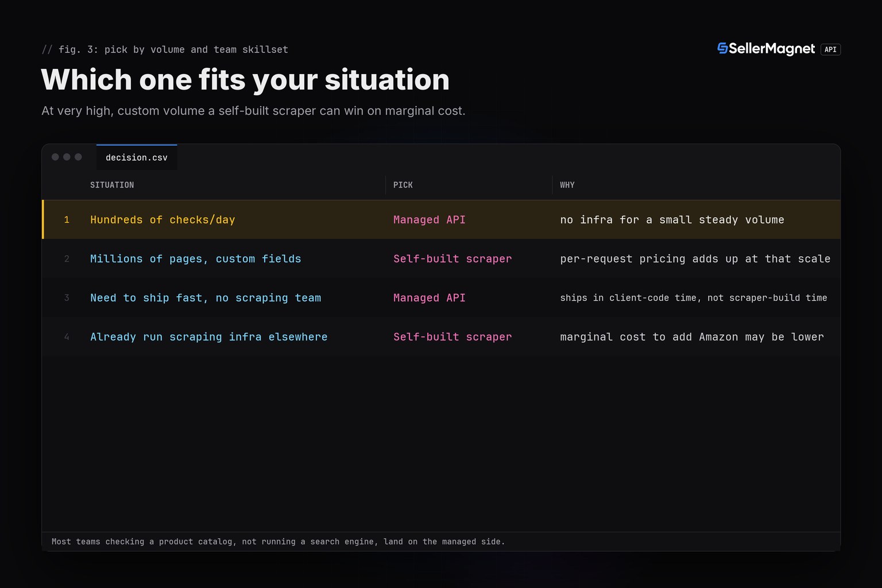Select the 'Hundreds of checks/day' row cell
882x588 pixels.
163,220
